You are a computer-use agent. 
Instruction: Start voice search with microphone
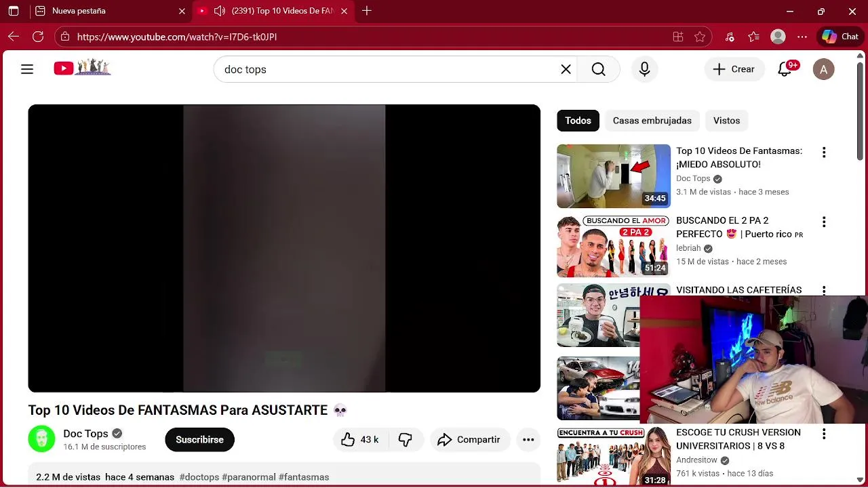point(644,69)
